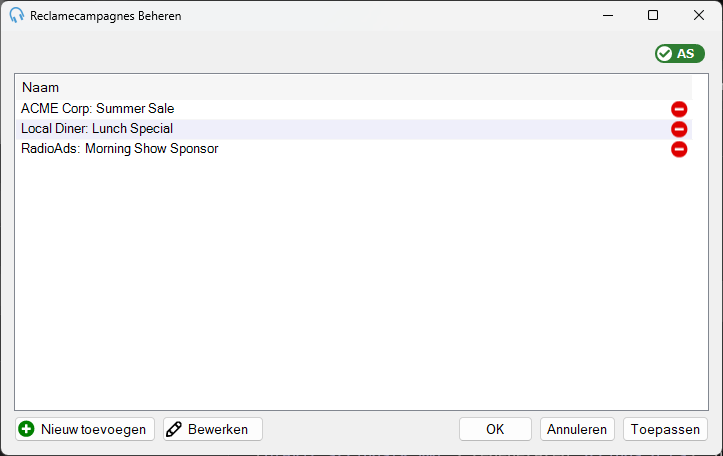
Task: Close the Reclamecampagnes Beheren dialog
Action: pos(699,15)
